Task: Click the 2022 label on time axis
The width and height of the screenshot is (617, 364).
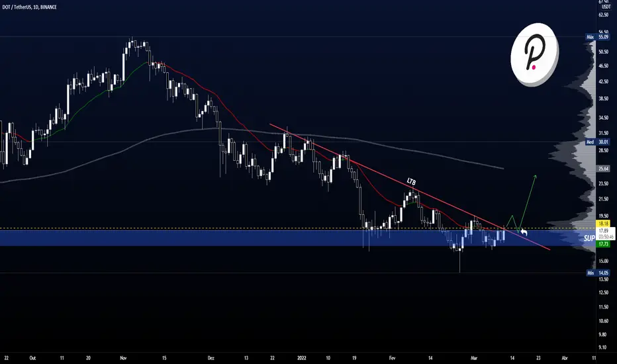Action: click(301, 358)
